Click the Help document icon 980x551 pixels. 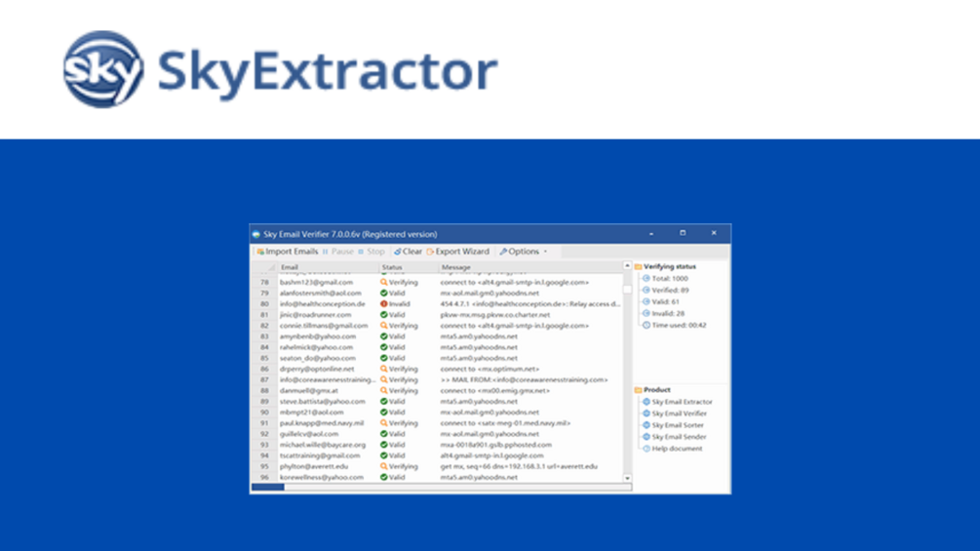point(647,449)
